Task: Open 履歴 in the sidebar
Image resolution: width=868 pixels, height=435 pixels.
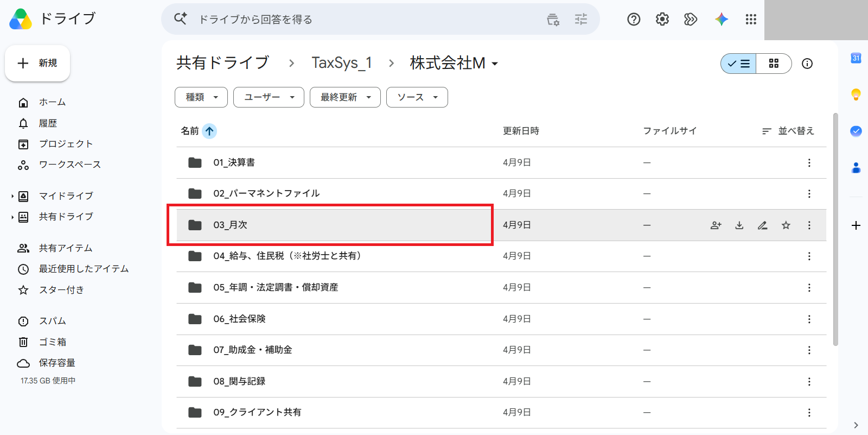Action: (x=48, y=123)
